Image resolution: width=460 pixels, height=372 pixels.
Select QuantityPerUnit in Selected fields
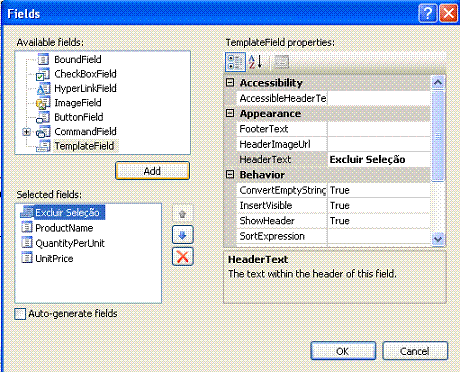click(x=70, y=243)
